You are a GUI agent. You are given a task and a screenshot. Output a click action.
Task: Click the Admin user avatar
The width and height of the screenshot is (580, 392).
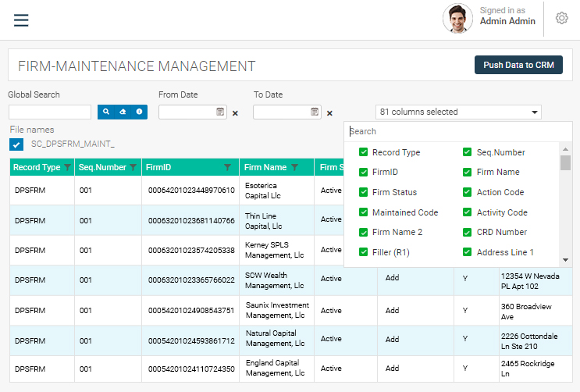(x=457, y=19)
